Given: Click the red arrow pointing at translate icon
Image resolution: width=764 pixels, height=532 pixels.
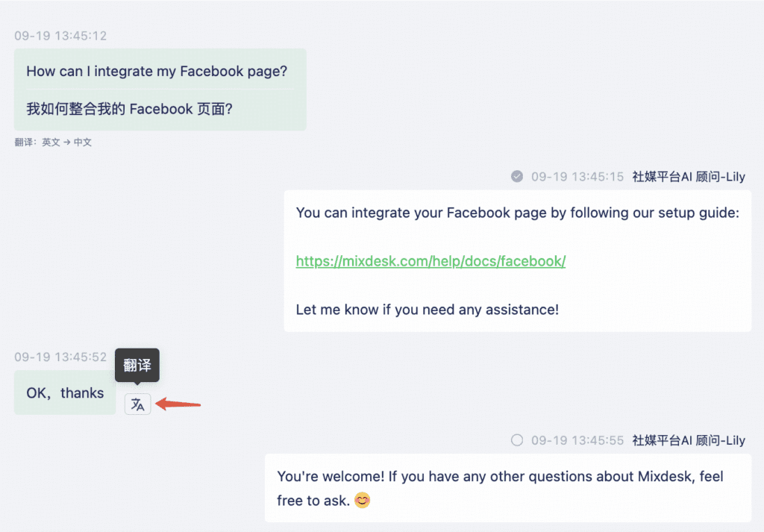Looking at the screenshot, I should pyautogui.click(x=179, y=404).
